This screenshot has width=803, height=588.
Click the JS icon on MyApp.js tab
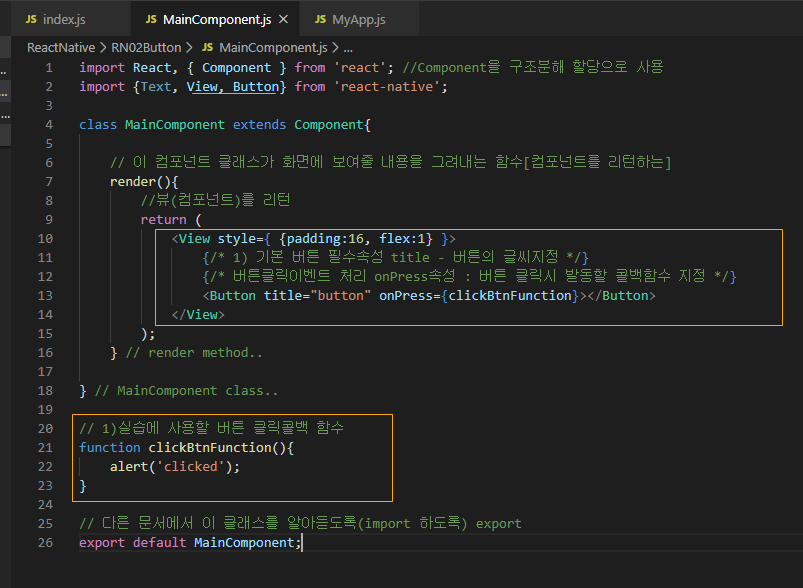[321, 19]
